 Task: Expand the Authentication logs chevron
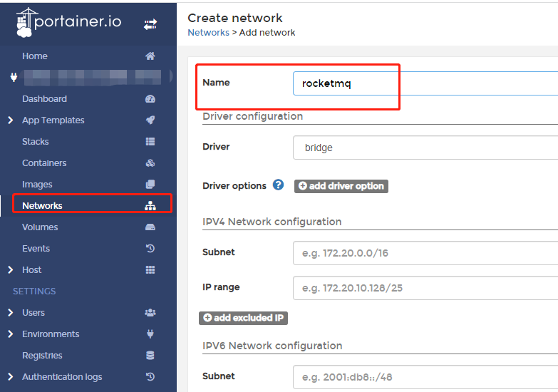(10, 377)
